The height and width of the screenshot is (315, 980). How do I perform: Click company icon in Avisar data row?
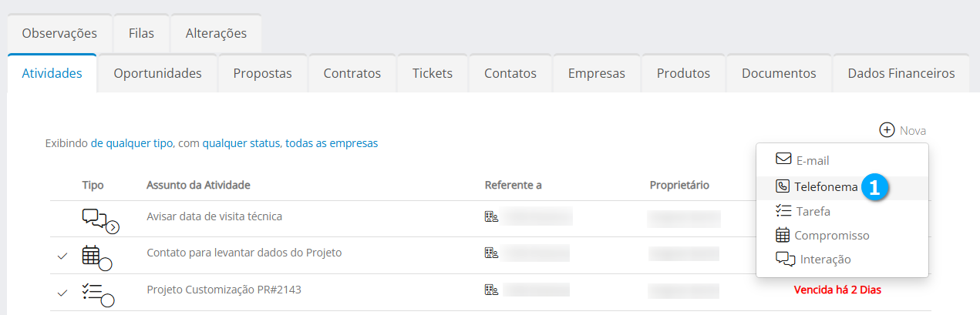pyautogui.click(x=491, y=216)
